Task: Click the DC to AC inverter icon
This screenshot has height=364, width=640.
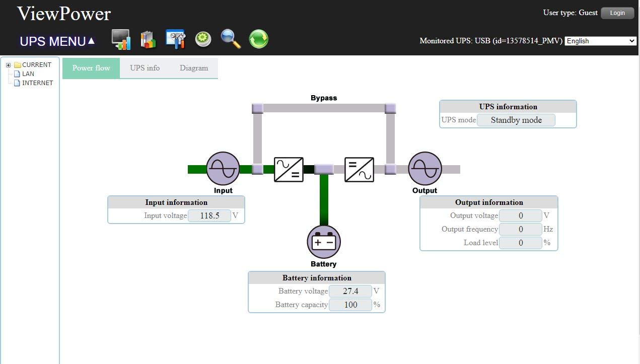Action: tap(359, 169)
